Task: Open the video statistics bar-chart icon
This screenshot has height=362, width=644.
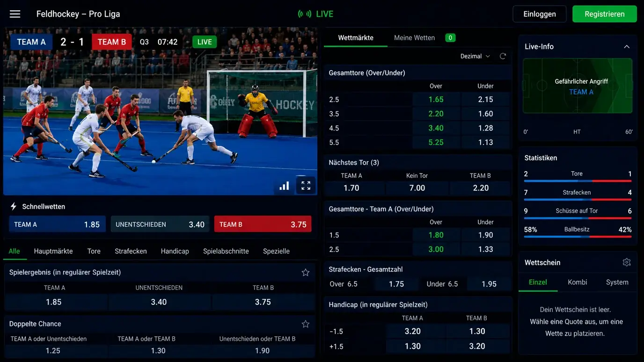Action: pos(284,186)
